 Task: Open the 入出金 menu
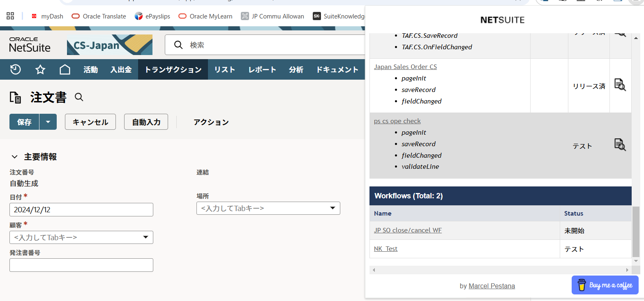[x=121, y=69]
